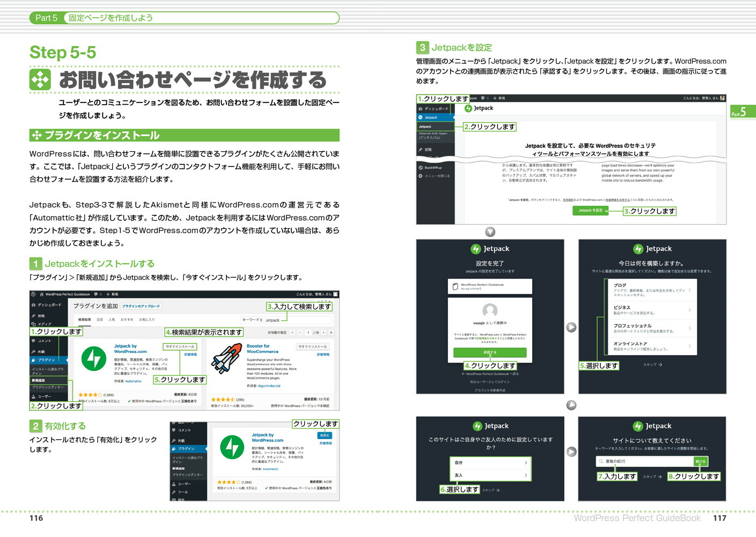Screen dimensions: 756x537
Task: Click Jetpack green logo thumbnail in plugin-add results
Action: [x=94, y=359]
